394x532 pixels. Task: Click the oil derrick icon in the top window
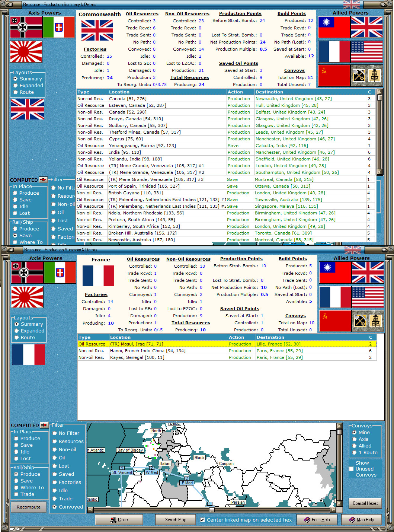pos(375,76)
